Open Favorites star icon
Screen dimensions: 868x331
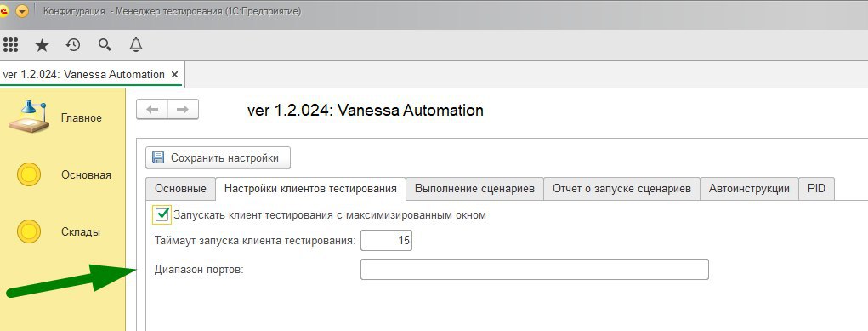pyautogui.click(x=42, y=45)
